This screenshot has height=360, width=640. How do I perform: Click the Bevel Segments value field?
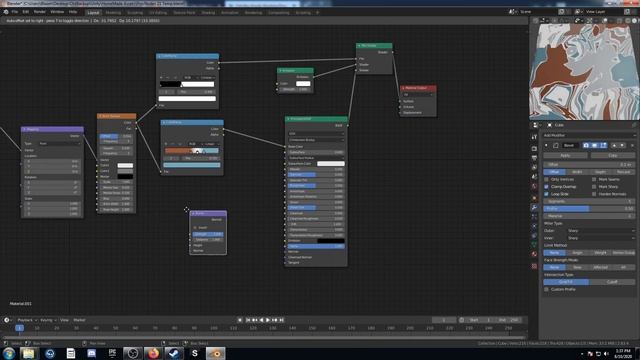(x=589, y=201)
